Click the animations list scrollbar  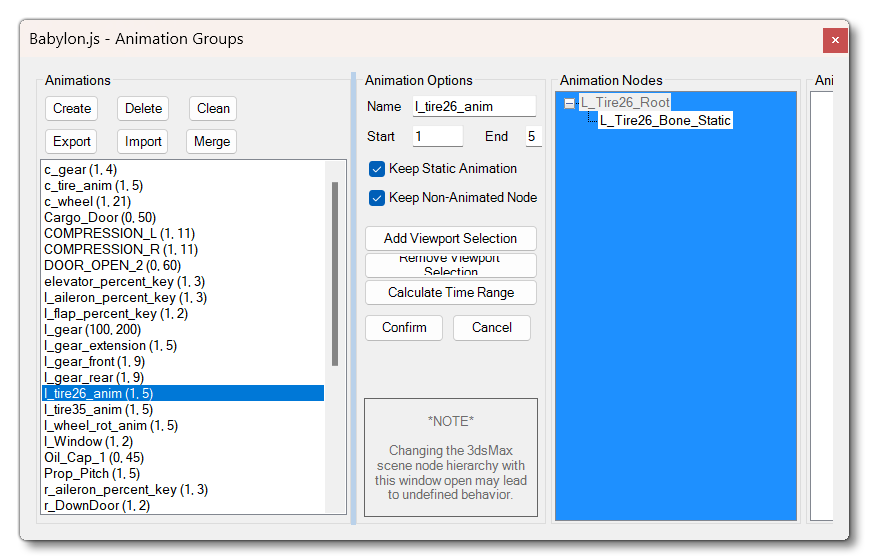click(334, 270)
